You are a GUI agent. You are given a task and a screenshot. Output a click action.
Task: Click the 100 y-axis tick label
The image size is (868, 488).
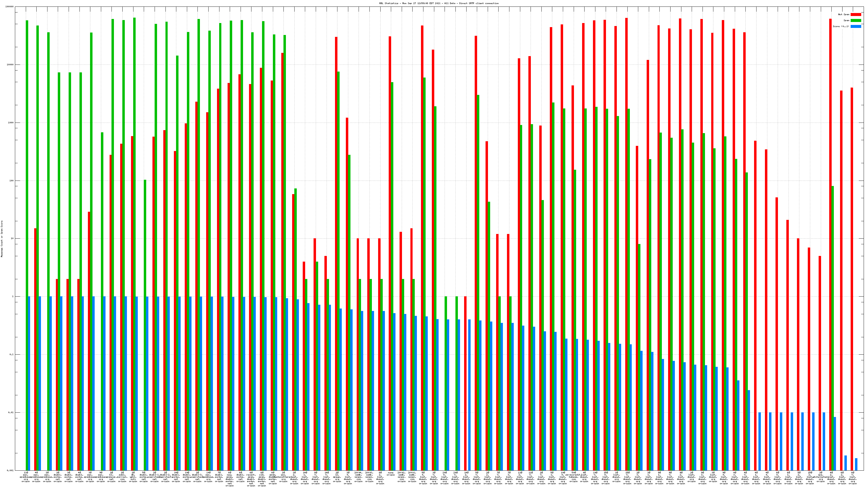tap(12, 181)
